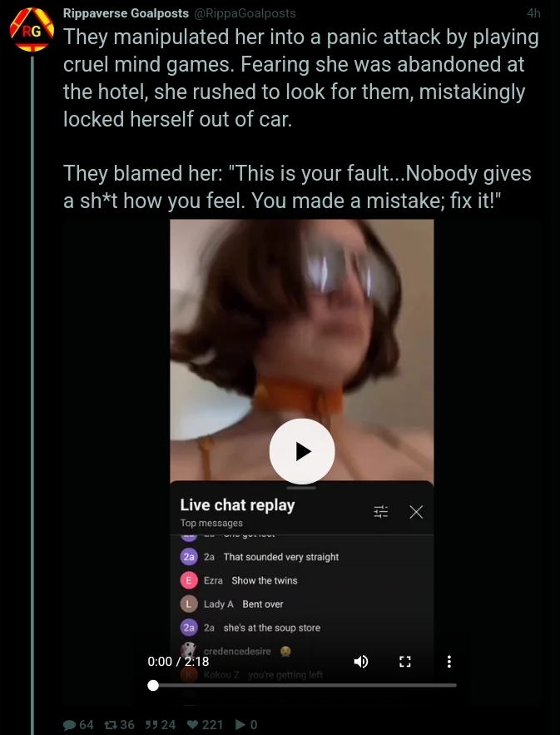Mute the video volume speaker icon
Screen dimensions: 560x735
(361, 662)
